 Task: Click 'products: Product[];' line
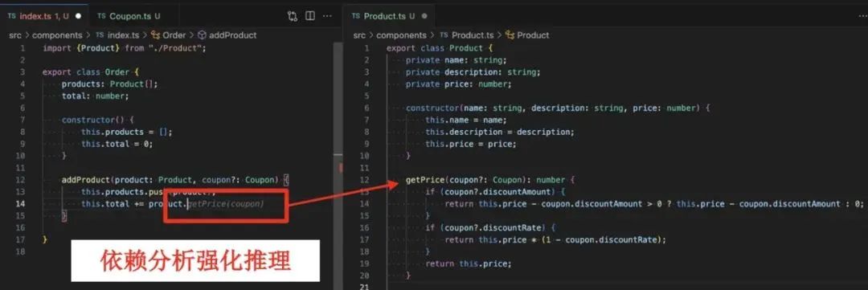(x=109, y=84)
